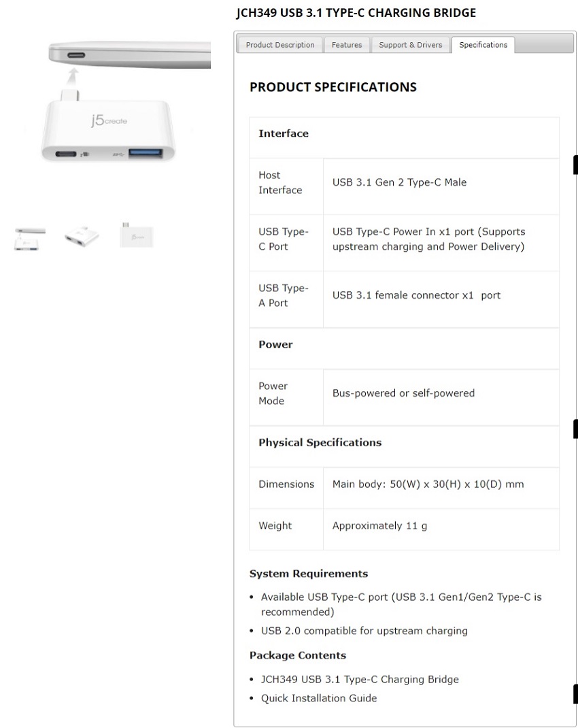Select the Specifications tab

pyautogui.click(x=483, y=45)
